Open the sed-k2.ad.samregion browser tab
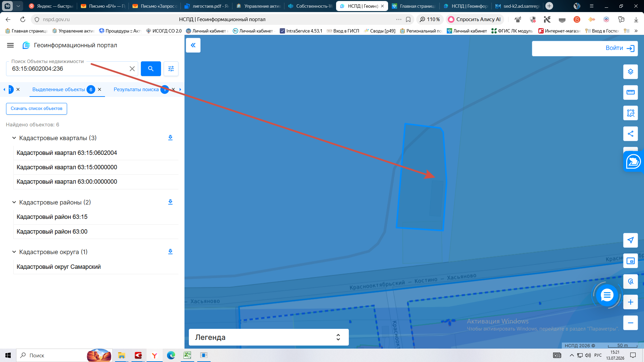The width and height of the screenshot is (644, 362). point(518,6)
